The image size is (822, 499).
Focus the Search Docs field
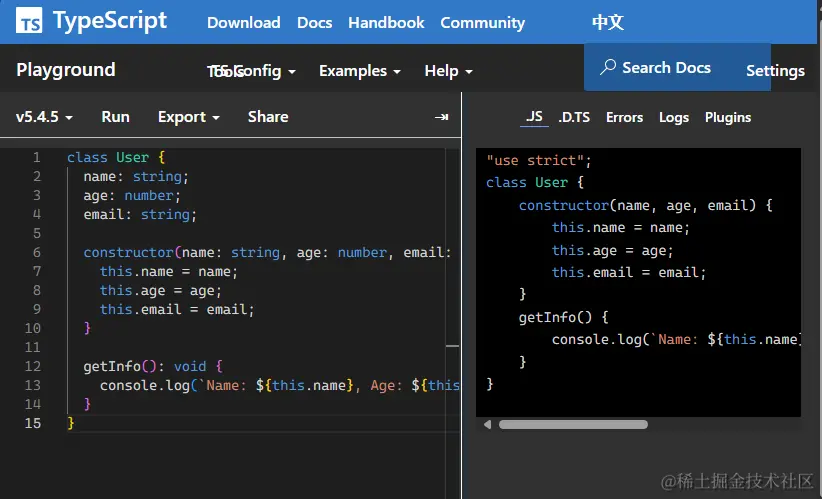tap(677, 67)
